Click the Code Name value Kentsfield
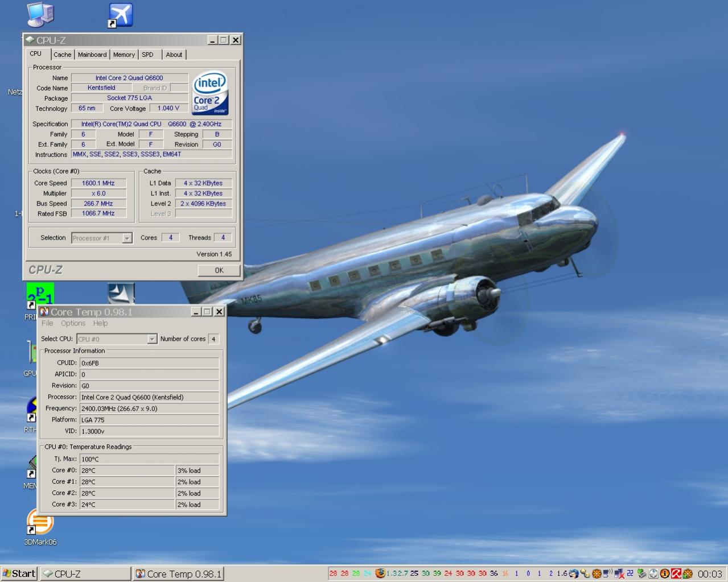 101,88
